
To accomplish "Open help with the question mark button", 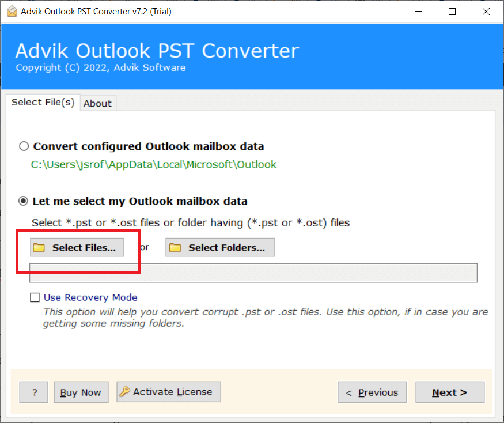I will coord(34,392).
